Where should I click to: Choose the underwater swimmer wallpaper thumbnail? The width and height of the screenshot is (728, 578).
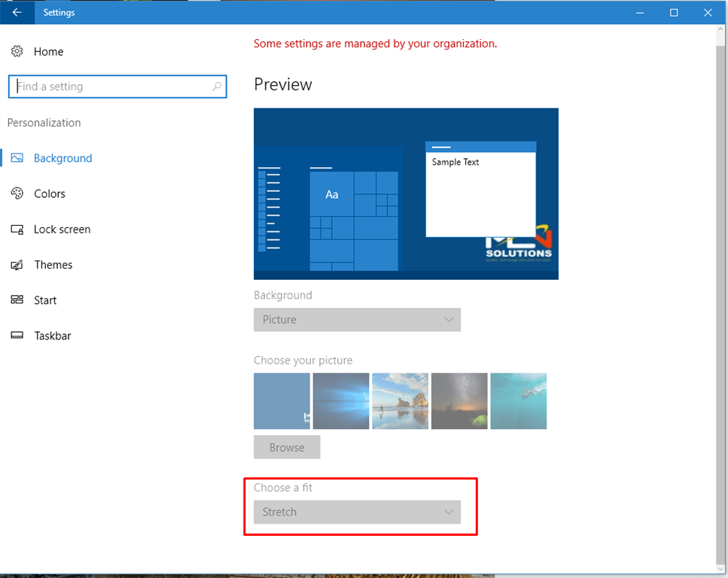click(x=519, y=401)
